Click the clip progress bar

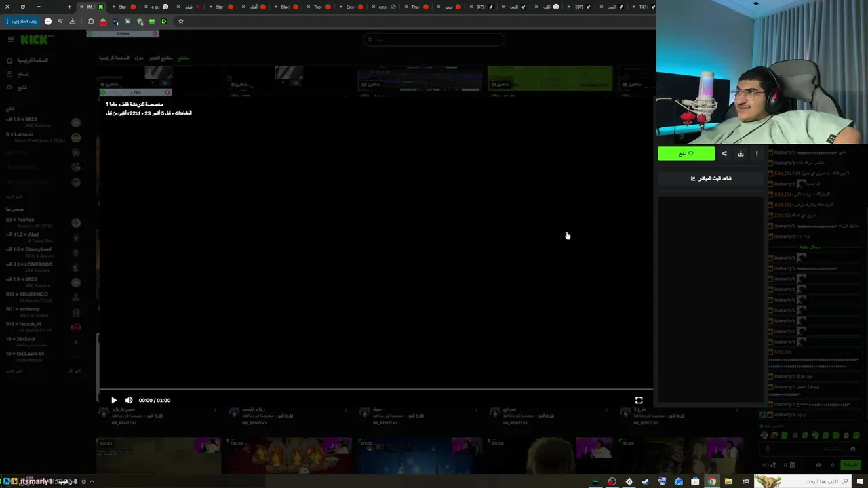pos(376,390)
